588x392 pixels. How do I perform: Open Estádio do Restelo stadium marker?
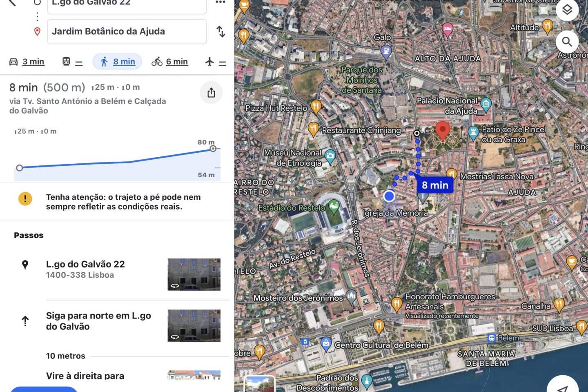[x=334, y=207]
